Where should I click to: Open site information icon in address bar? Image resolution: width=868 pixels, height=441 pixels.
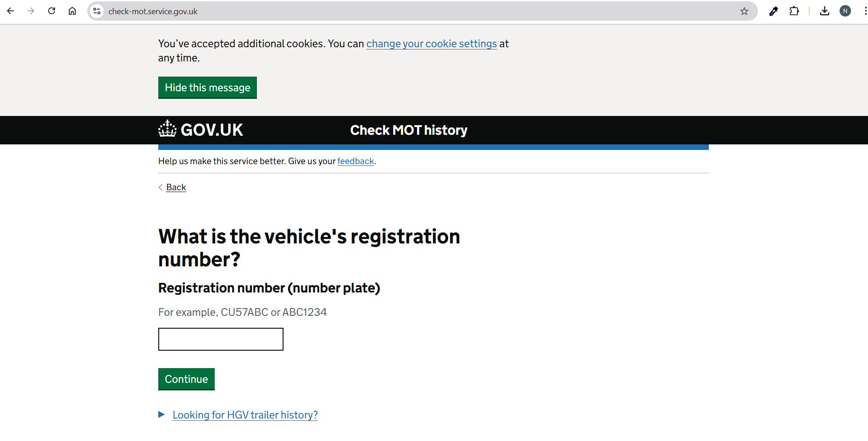97,11
